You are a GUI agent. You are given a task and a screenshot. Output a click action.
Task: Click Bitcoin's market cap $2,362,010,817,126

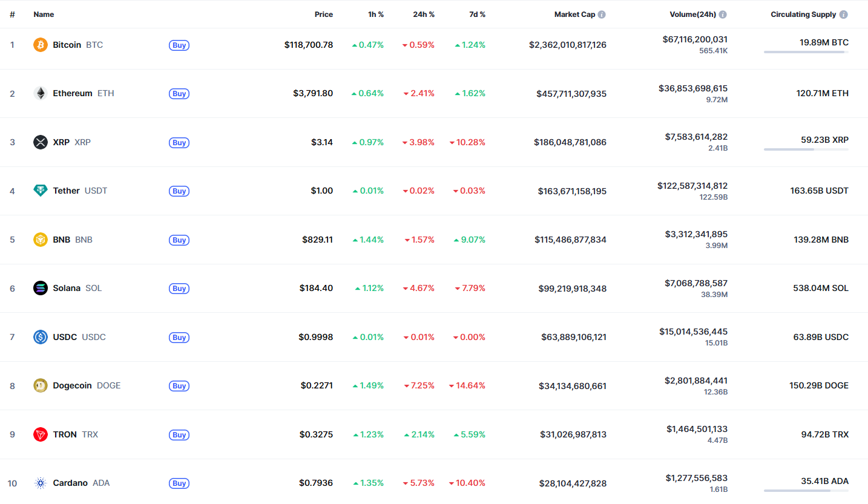[568, 45]
